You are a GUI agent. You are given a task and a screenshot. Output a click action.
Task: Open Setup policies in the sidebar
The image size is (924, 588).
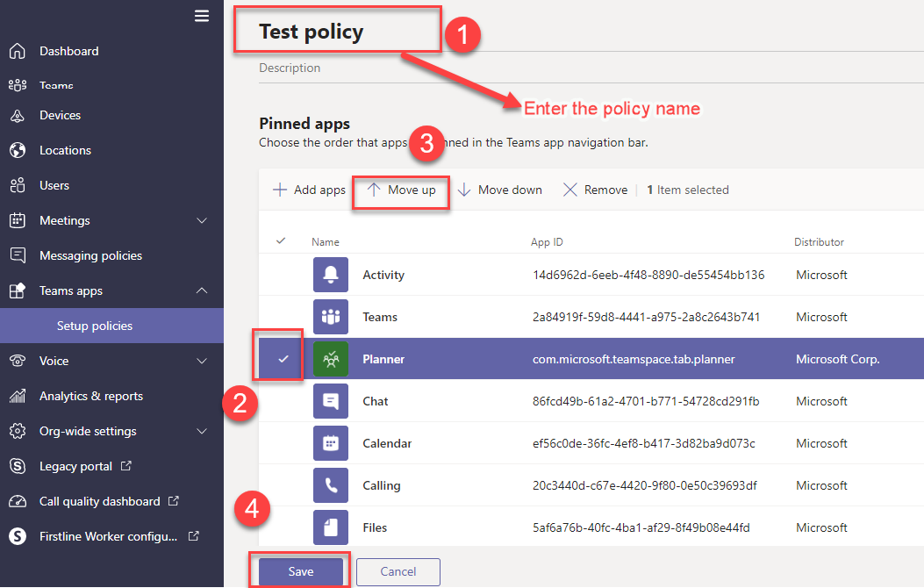pyautogui.click(x=95, y=326)
